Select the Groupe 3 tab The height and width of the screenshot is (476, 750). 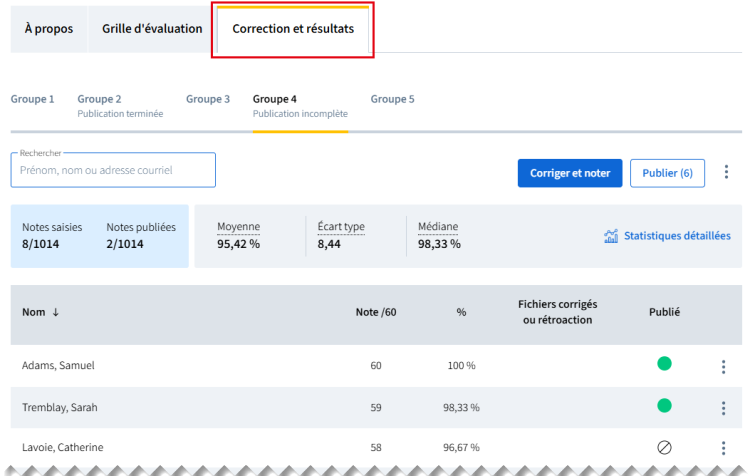pos(208,100)
